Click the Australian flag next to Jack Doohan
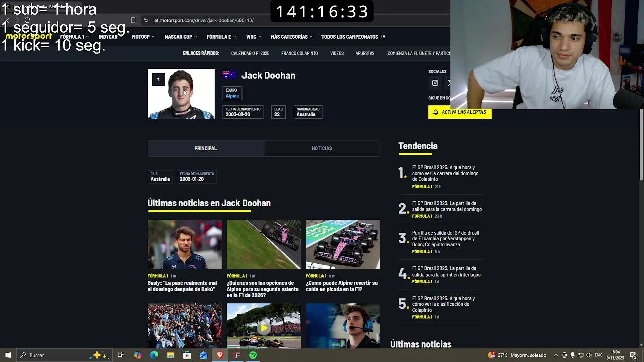 (x=229, y=75)
